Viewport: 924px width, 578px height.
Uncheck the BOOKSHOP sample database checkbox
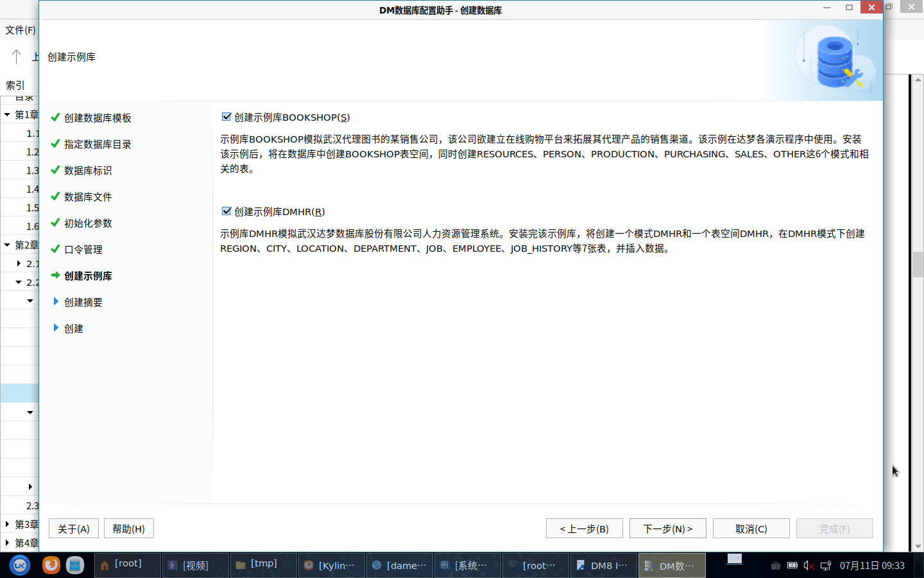(x=226, y=117)
